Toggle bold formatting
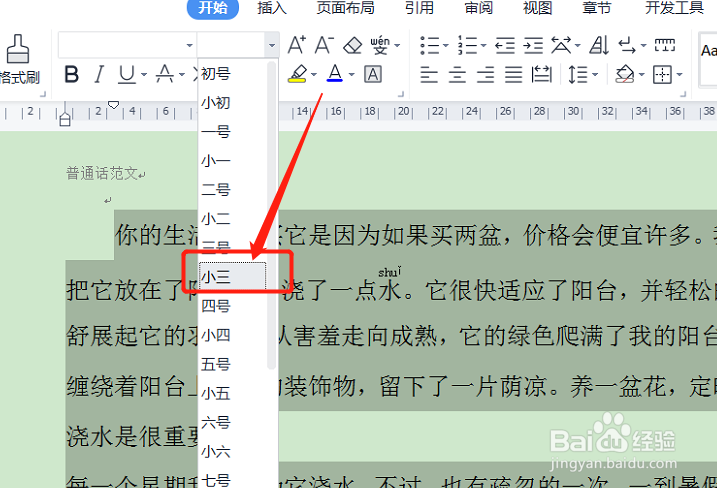717x488 pixels. (x=71, y=74)
